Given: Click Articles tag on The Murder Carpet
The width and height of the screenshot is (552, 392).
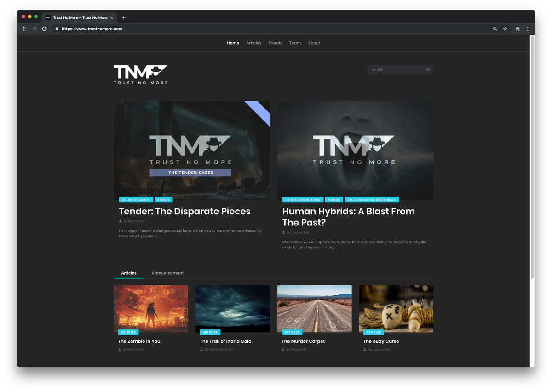Looking at the screenshot, I should point(292,332).
